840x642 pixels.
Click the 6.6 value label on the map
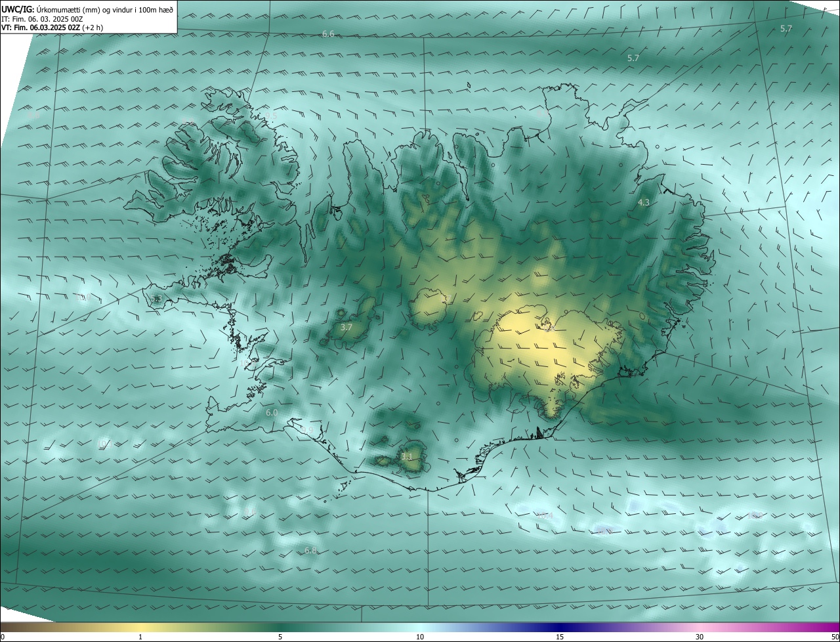[328, 33]
